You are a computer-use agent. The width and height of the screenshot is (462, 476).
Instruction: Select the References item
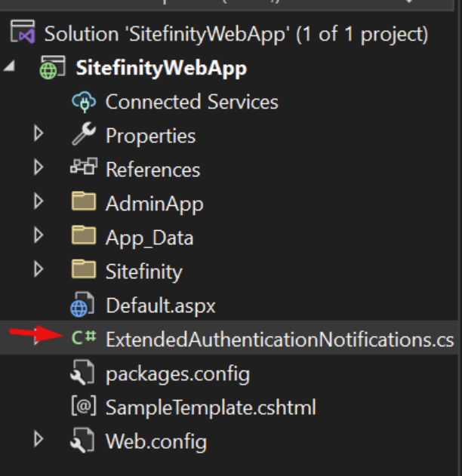click(x=152, y=170)
